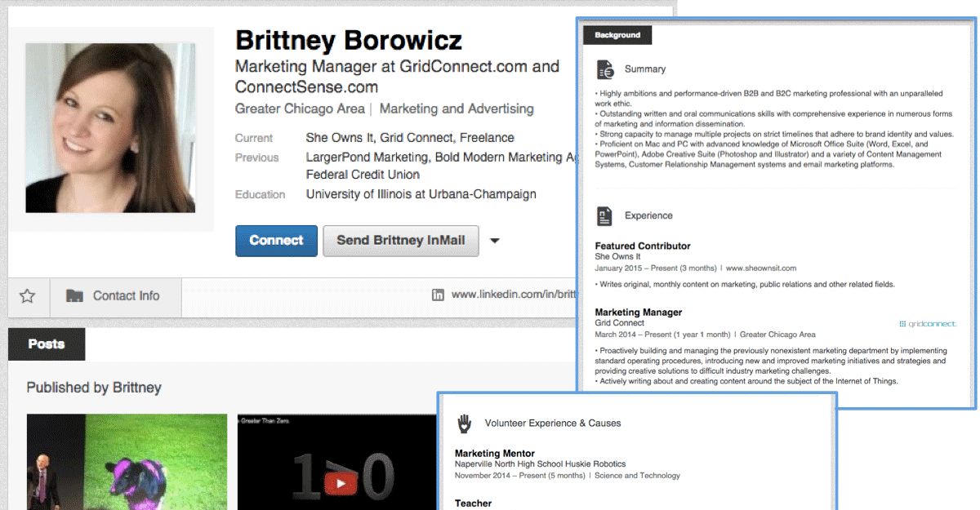980x510 pixels.
Task: Click She Owns It under Featured Contributor
Action: pos(618,257)
